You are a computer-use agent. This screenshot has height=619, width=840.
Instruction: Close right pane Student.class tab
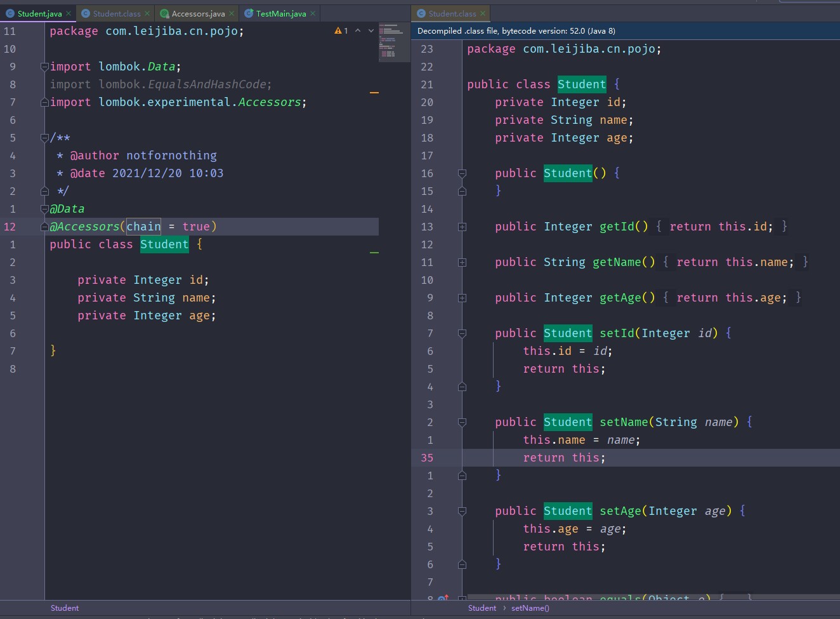[x=483, y=13]
